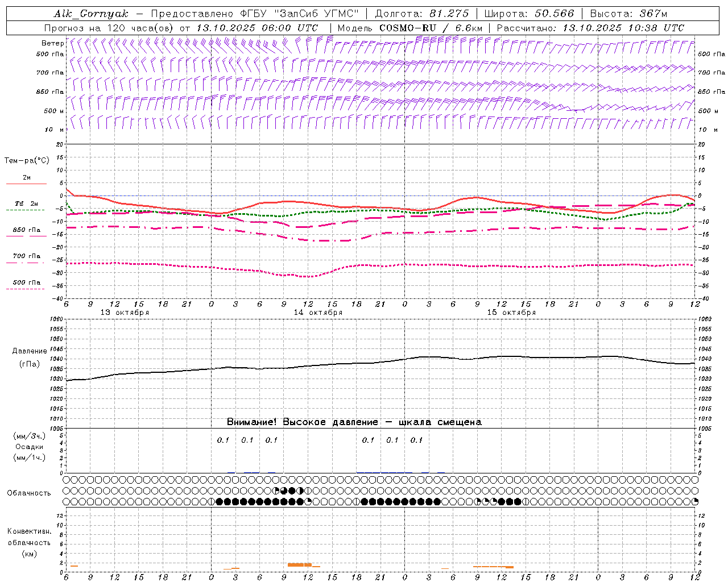Select the Осадки precipitation label
The width and height of the screenshot is (728, 582).
point(29,447)
